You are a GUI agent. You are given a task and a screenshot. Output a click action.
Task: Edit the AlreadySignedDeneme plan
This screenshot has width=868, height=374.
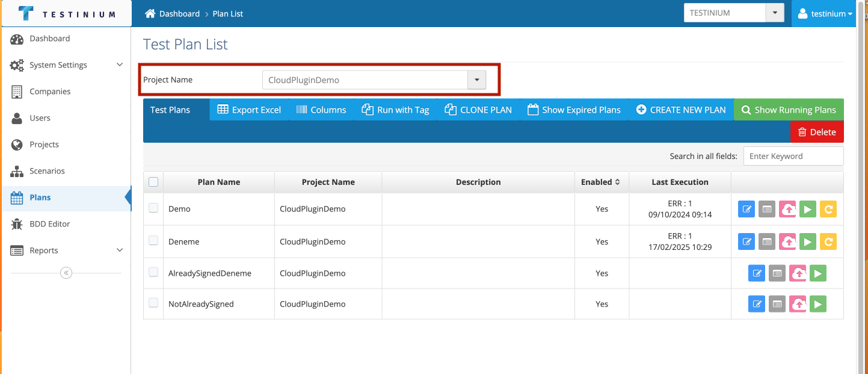tap(757, 273)
